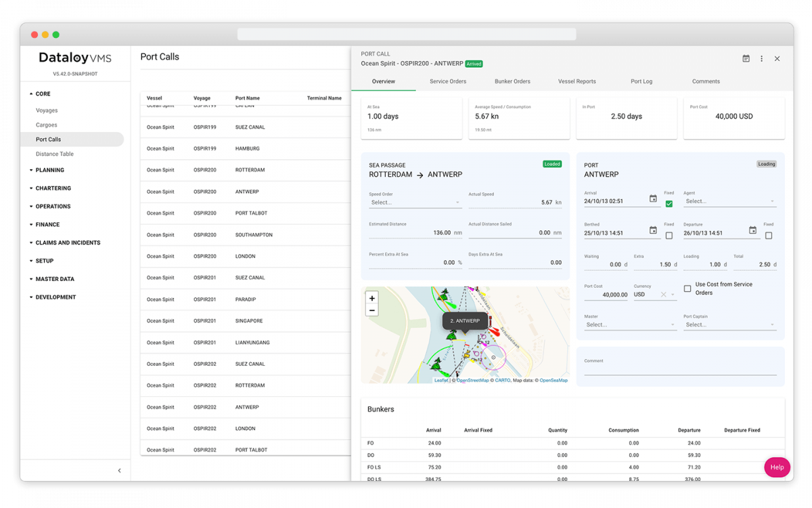Image resolution: width=812 pixels, height=508 pixels.
Task: Open the three-dot menu in the panel header
Action: 761,58
